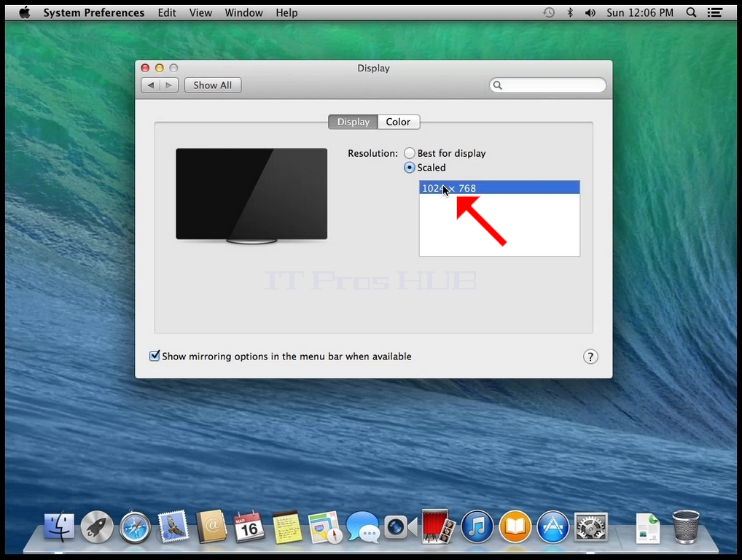The image size is (742, 560).
Task: Close the Display window
Action: pyautogui.click(x=145, y=68)
